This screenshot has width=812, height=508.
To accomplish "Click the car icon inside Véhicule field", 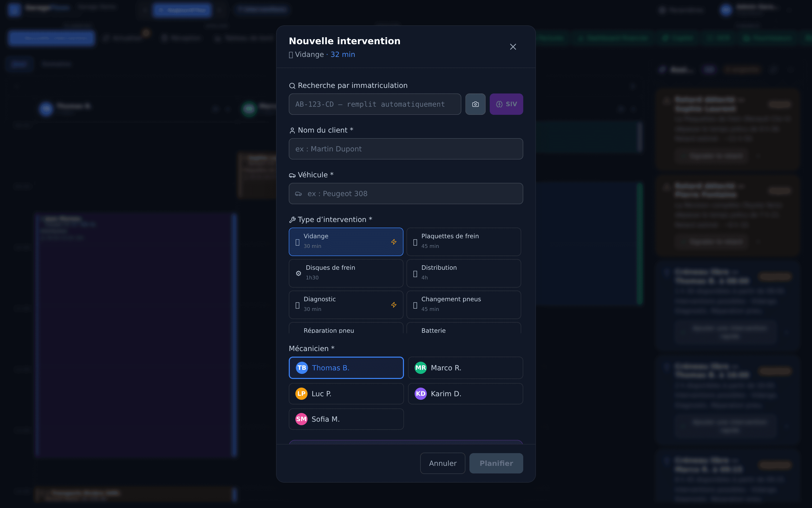I will click(x=298, y=194).
